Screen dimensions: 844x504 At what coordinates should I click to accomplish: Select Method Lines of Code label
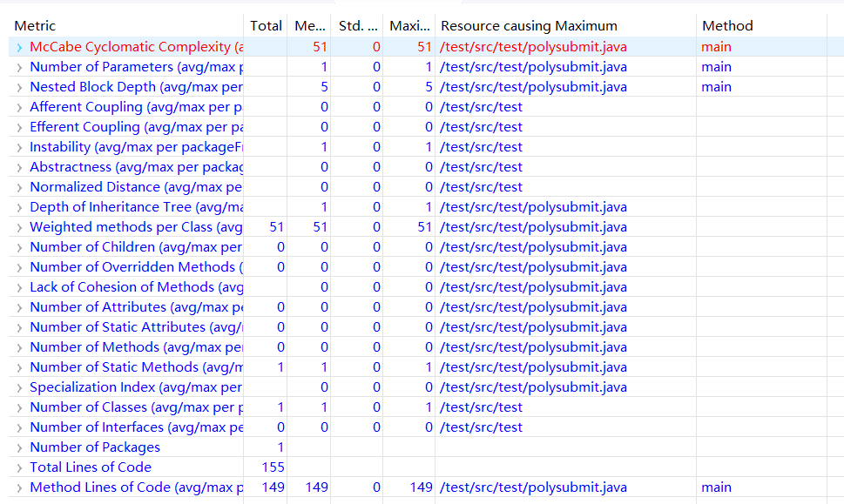[x=136, y=487]
